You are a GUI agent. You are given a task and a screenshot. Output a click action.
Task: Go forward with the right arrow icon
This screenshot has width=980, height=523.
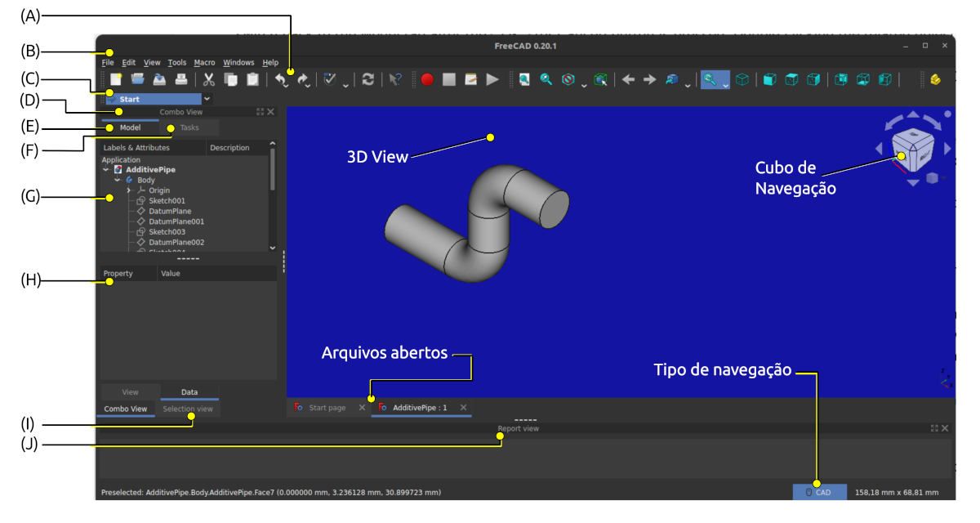tap(650, 79)
